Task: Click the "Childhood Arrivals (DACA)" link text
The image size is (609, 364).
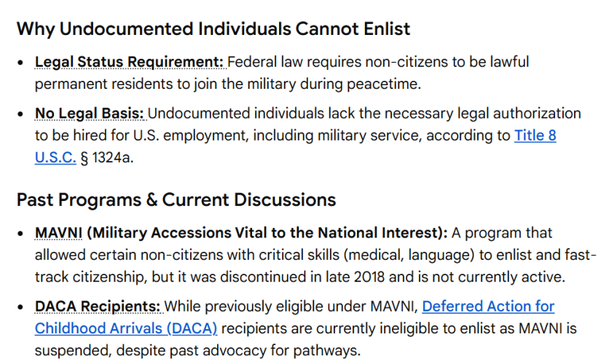Action: (x=126, y=328)
